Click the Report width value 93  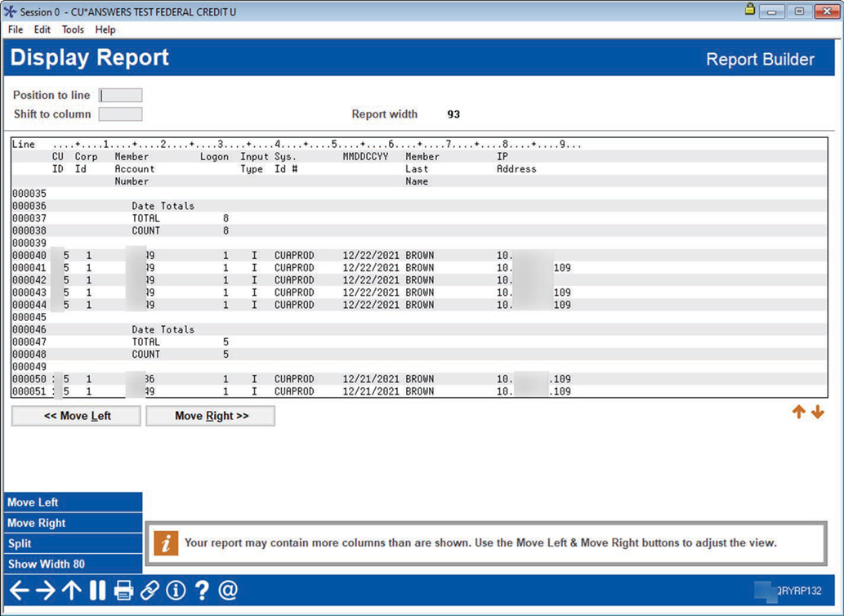[453, 114]
